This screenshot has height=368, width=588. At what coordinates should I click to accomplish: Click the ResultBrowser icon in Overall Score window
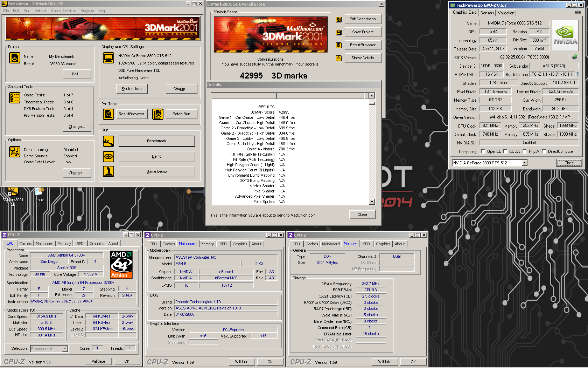pos(339,45)
